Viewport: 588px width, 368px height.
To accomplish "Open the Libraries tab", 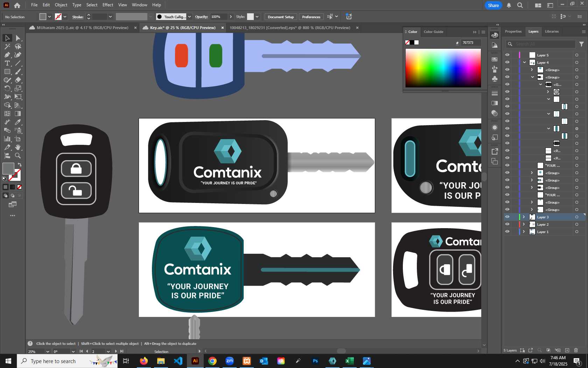I will pyautogui.click(x=552, y=32).
